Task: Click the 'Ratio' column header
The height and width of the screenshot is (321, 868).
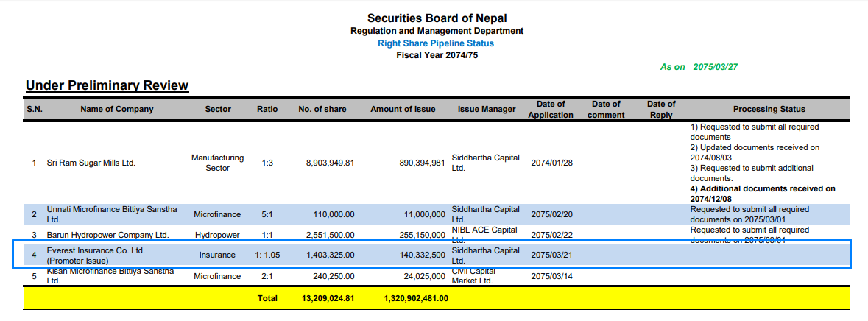Action: pos(267,109)
